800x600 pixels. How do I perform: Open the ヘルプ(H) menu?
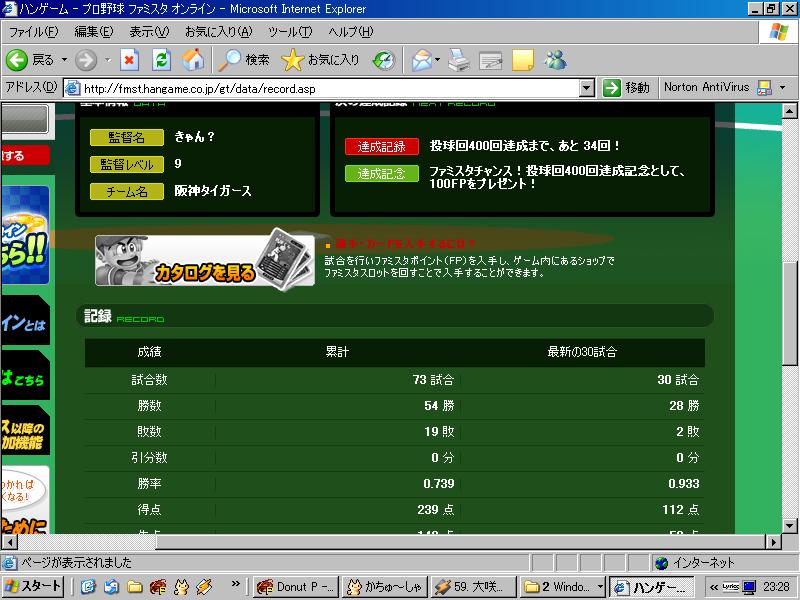point(351,32)
